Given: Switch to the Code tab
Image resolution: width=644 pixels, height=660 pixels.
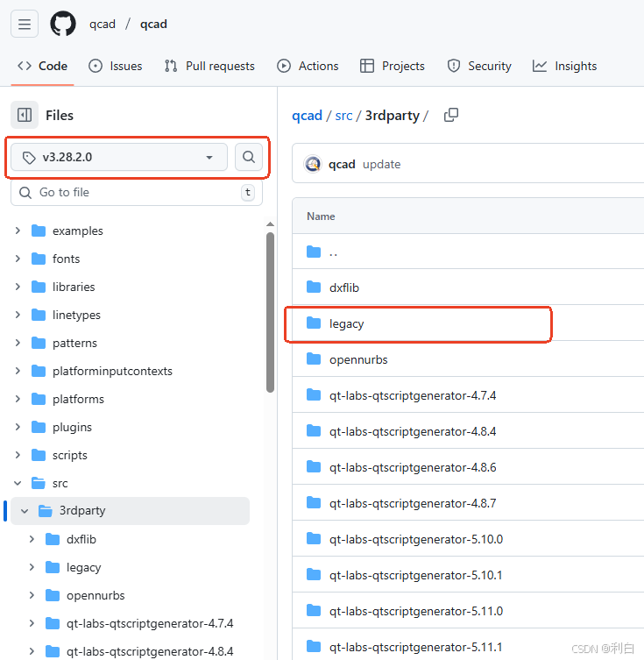Looking at the screenshot, I should (x=42, y=66).
